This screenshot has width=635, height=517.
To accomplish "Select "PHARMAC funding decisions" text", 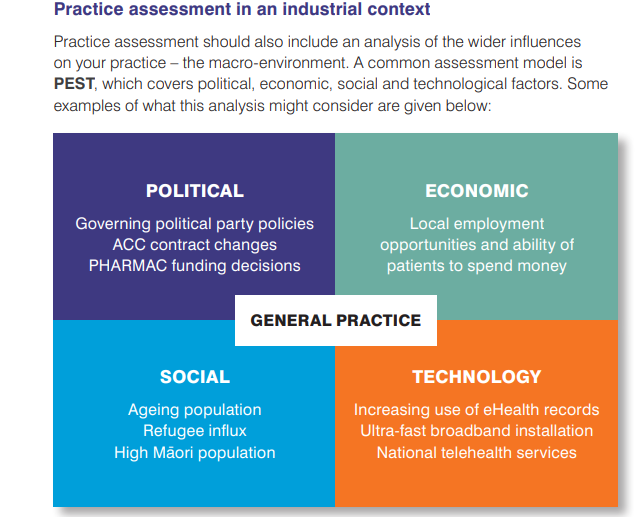I will (194, 265).
